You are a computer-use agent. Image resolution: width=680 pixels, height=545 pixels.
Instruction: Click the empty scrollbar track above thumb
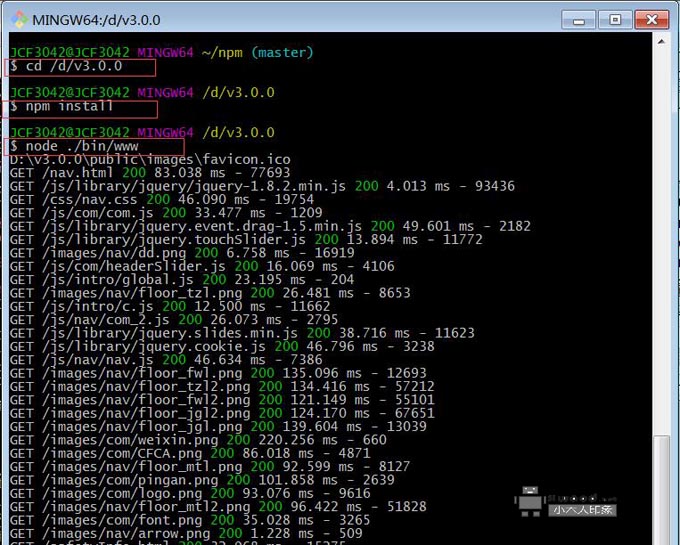[x=661, y=242]
